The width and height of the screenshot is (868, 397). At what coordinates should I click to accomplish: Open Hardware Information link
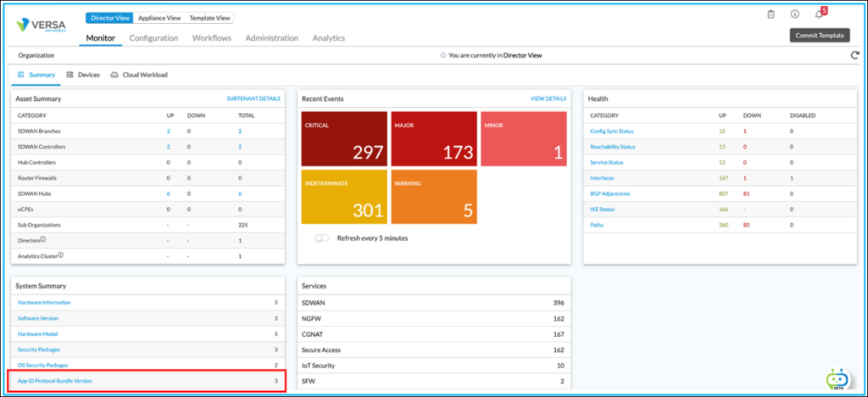click(44, 302)
